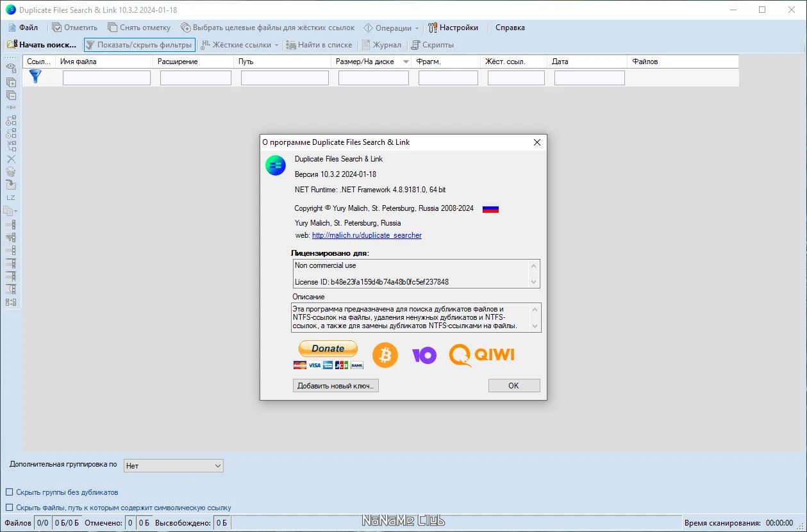Click the strikethrough ABC sidebar icon
Image resolution: width=807 pixels, height=532 pixels.
click(11, 107)
